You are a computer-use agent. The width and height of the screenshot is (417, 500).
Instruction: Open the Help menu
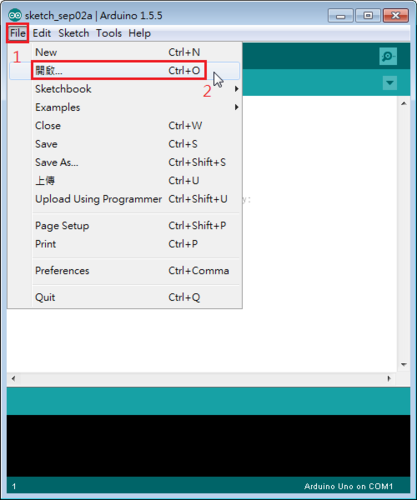click(140, 33)
